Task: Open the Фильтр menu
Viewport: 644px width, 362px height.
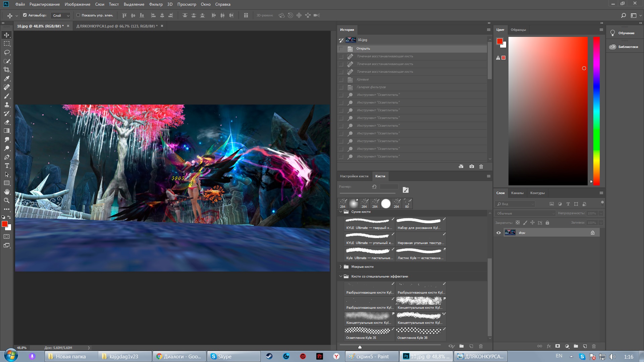Action: click(156, 4)
